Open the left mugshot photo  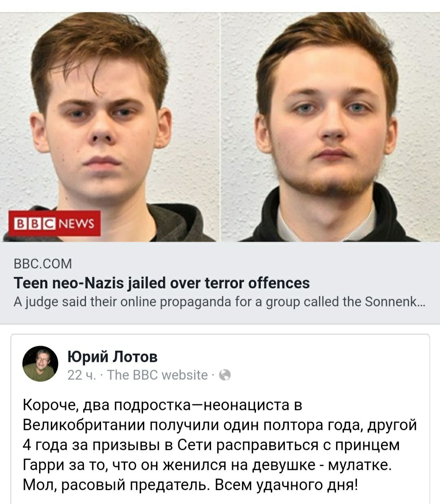click(110, 127)
